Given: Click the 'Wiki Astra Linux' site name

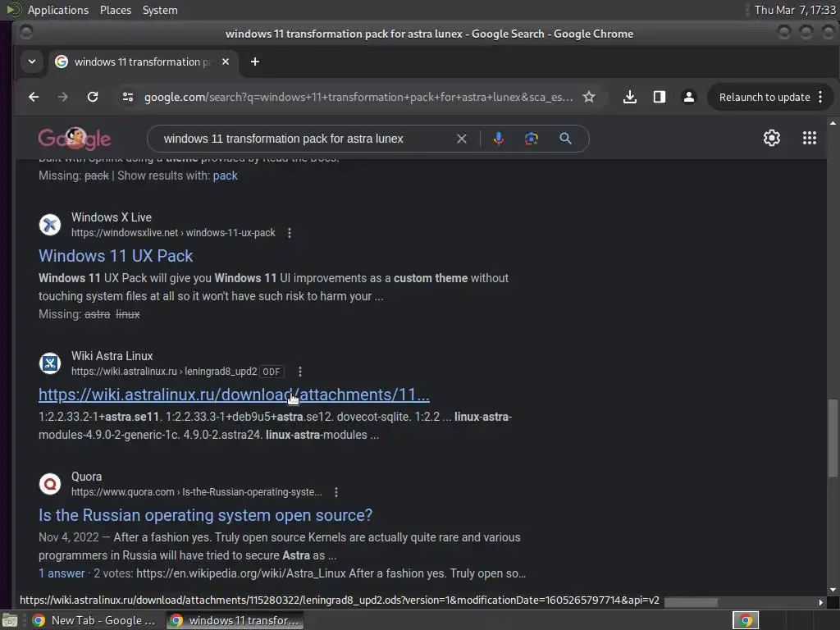Looking at the screenshot, I should point(112,356).
